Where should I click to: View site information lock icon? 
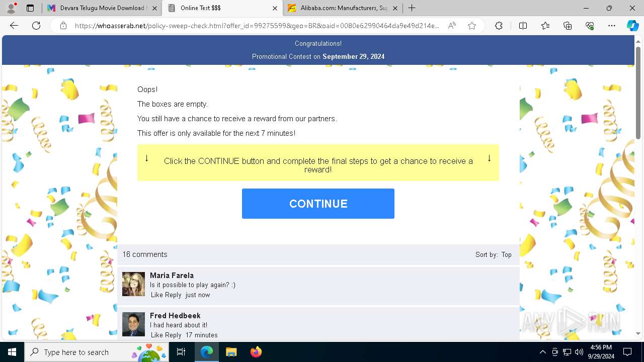(63, 26)
